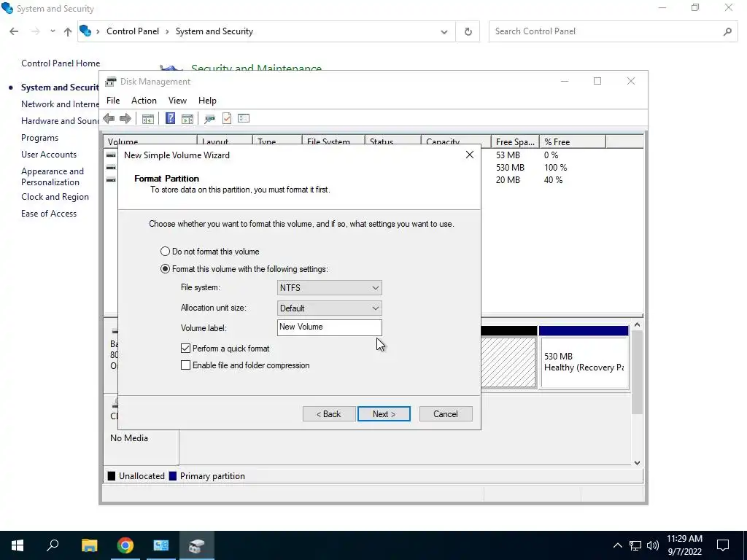Open File Explorer from taskbar
The width and height of the screenshot is (747, 560).
tap(89, 545)
